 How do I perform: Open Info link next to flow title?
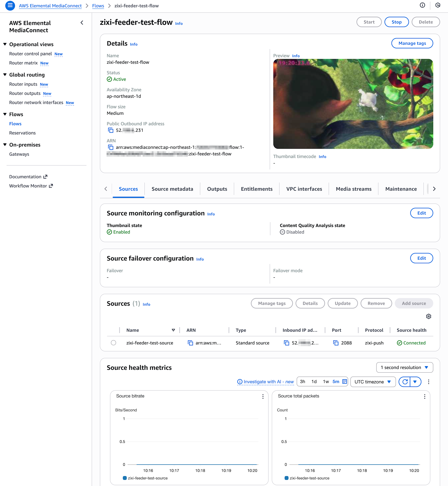[179, 24]
